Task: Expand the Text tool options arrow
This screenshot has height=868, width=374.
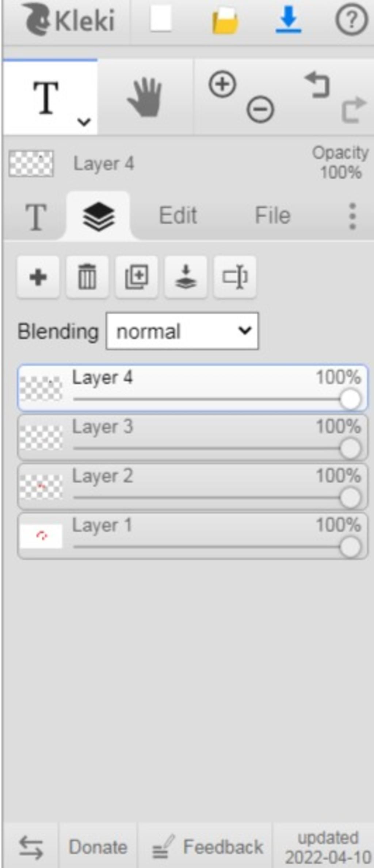Action: click(x=84, y=122)
